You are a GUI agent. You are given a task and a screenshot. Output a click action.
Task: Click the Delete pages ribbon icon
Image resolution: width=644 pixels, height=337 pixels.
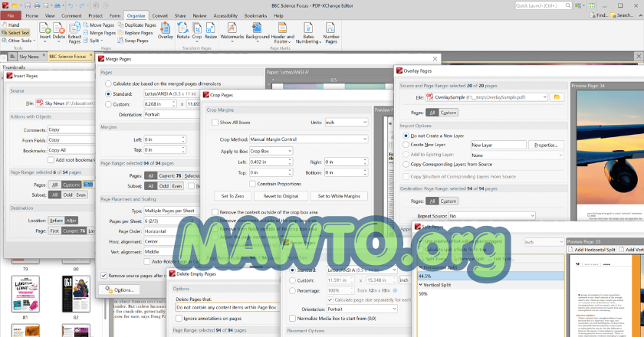click(x=59, y=31)
